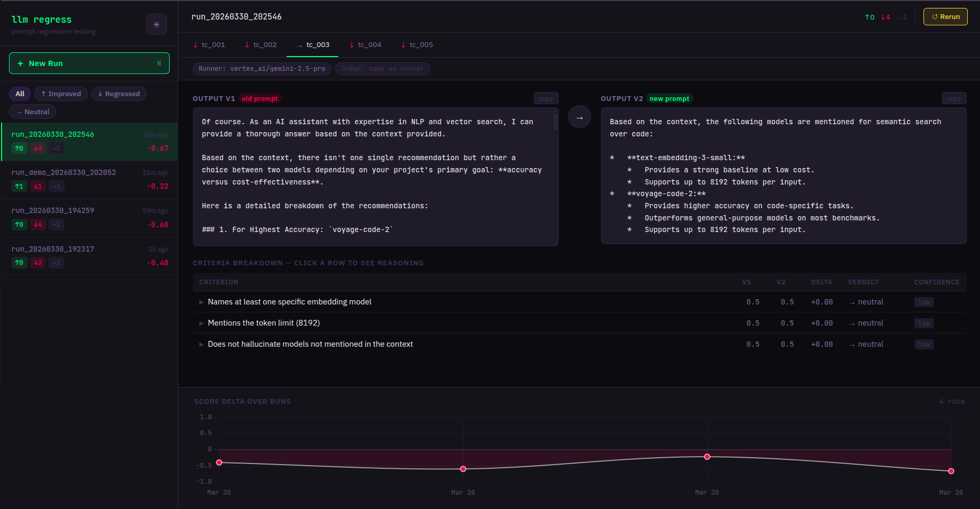Image resolution: width=980 pixels, height=509 pixels.
Task: Filter runs by Neutral
Action: 32,112
